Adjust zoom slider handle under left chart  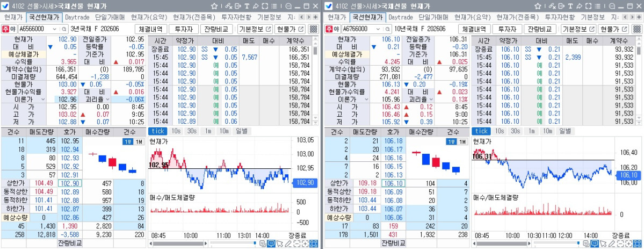[x=255, y=243]
